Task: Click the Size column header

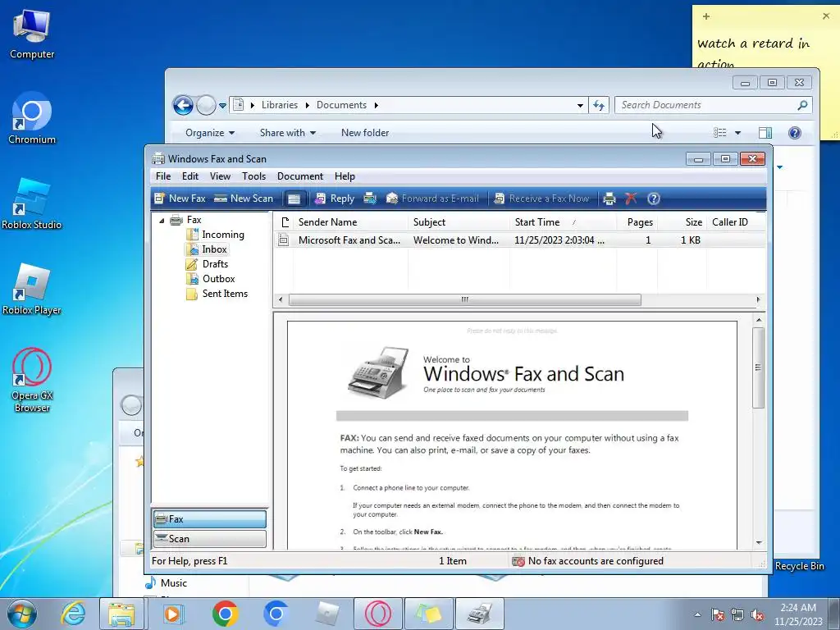Action: 682,222
